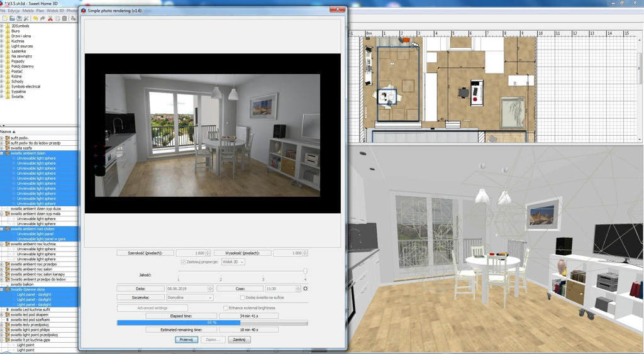Click the Paste clipboard toolbar icon
644x354 pixels.
[x=65, y=18]
